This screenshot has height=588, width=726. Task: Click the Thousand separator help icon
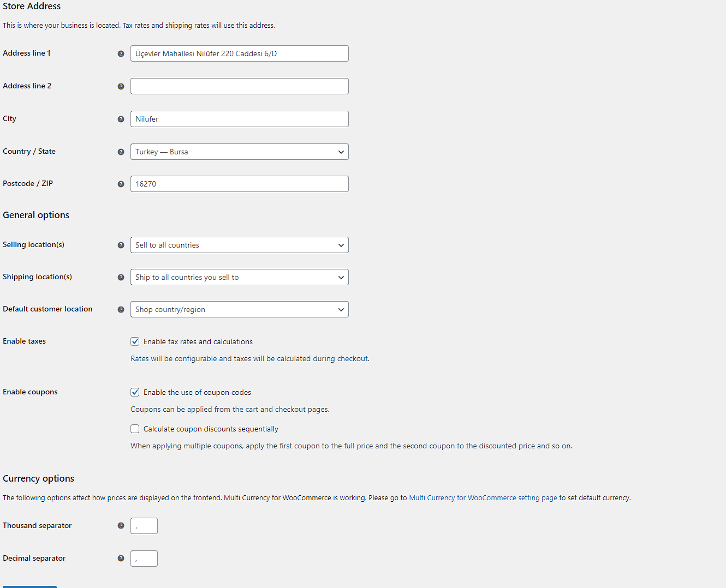(121, 526)
